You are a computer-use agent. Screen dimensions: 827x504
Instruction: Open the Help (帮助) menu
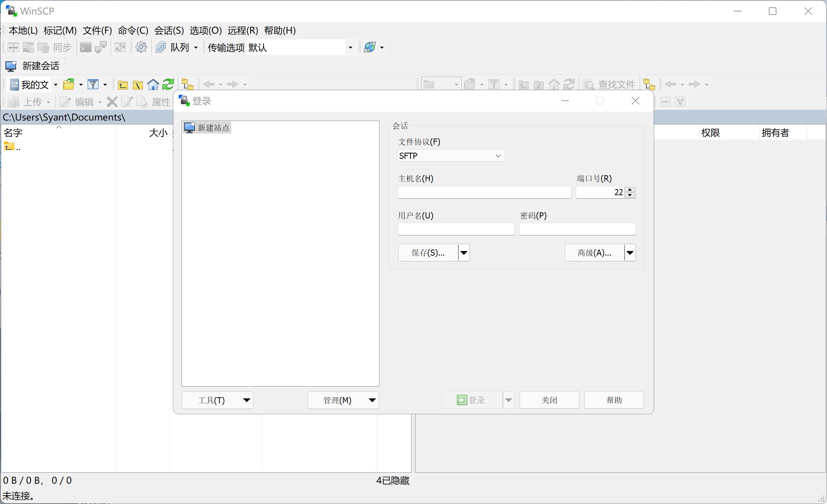(280, 31)
